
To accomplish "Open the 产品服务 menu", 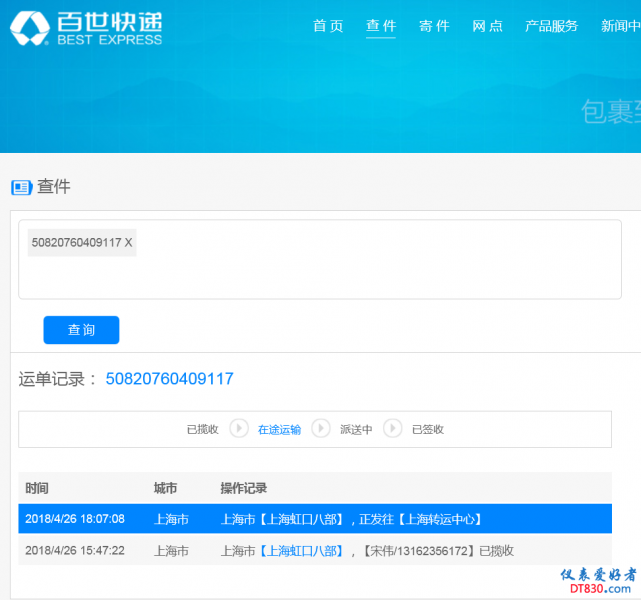I will click(x=551, y=26).
